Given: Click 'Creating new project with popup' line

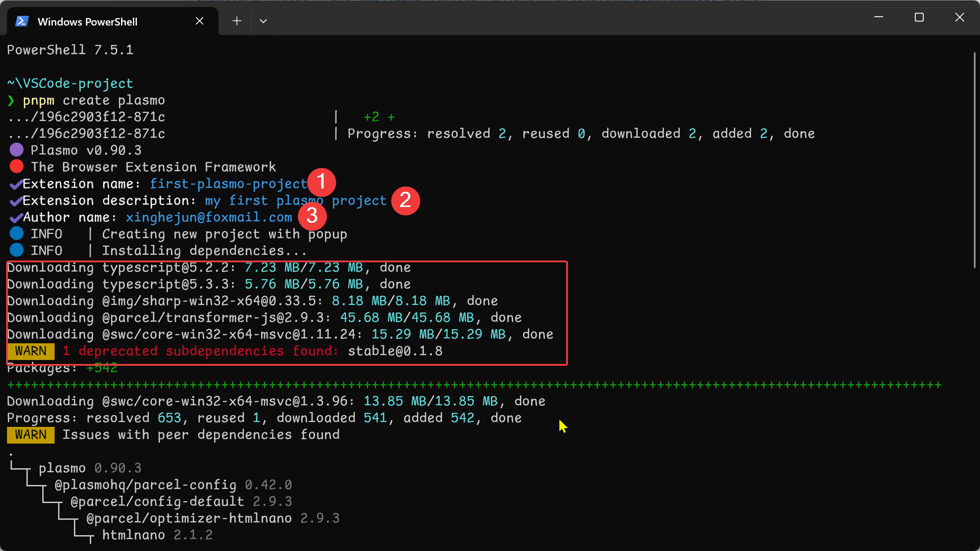Looking at the screenshot, I should (225, 234).
